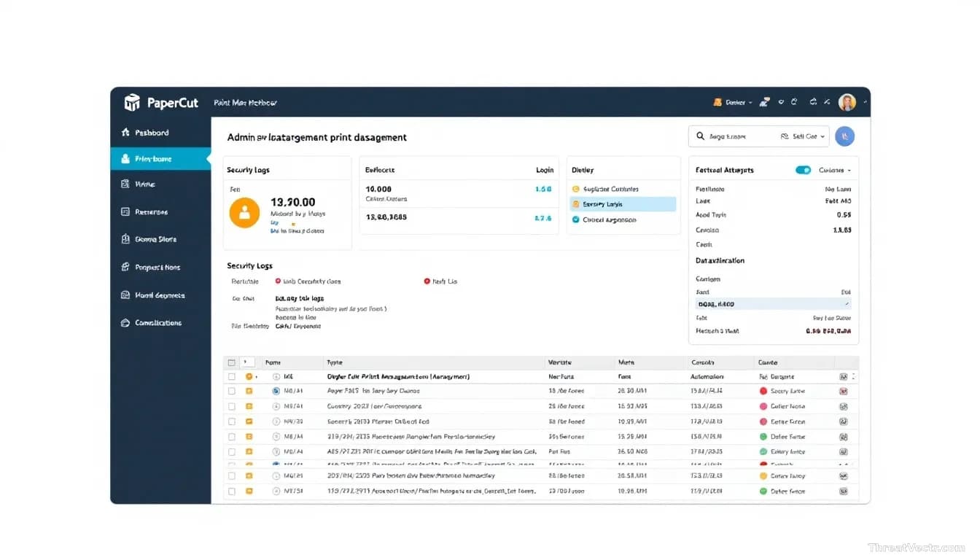The image size is (980, 560).
Task: Click the orange user circle in Security Logs card
Action: (244, 213)
